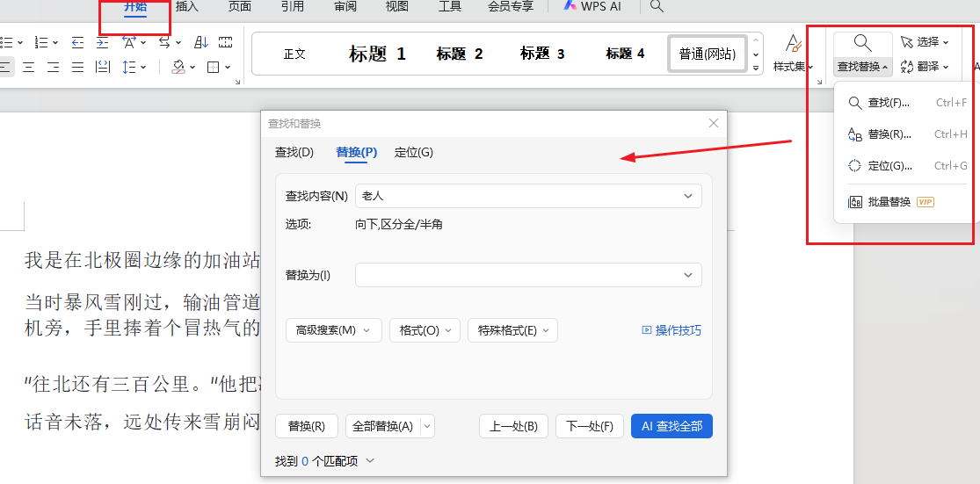Click the 替换(R) button

[306, 427]
